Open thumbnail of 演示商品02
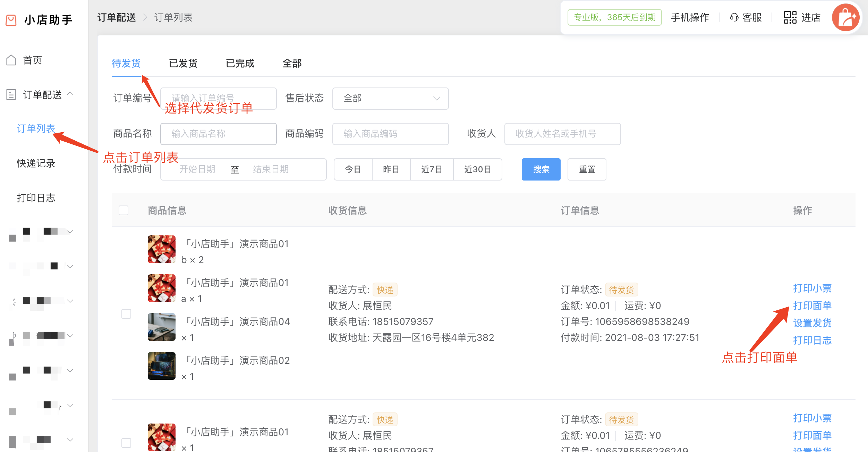The width and height of the screenshot is (868, 452). pyautogui.click(x=162, y=366)
